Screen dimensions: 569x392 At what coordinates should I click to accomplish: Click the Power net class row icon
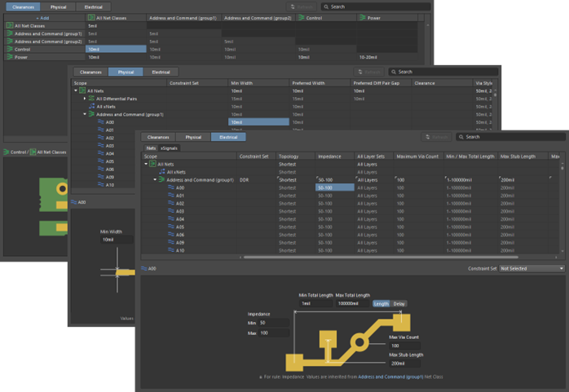point(10,57)
